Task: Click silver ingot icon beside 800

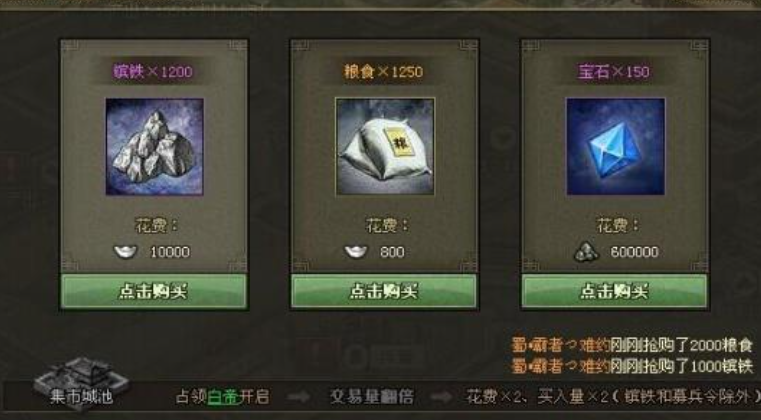Action: click(356, 252)
